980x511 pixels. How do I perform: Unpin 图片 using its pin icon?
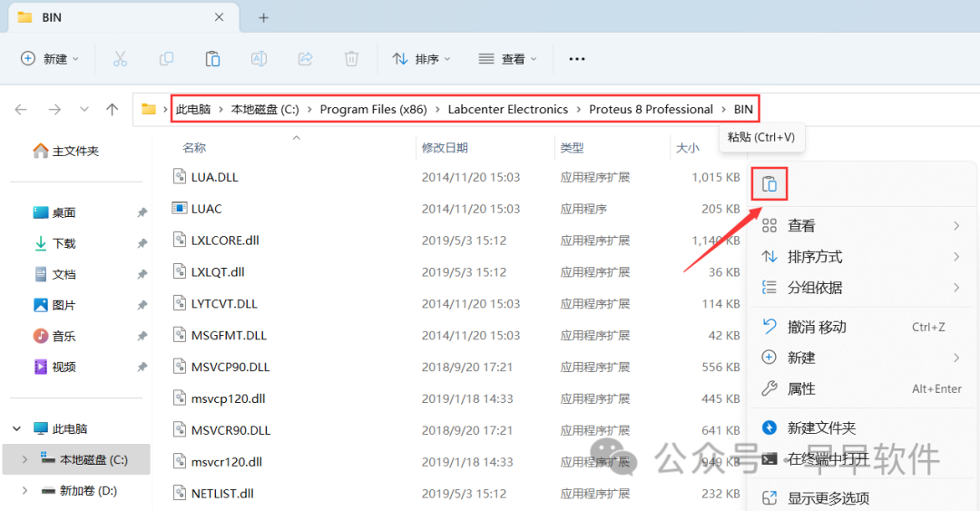pos(142,305)
